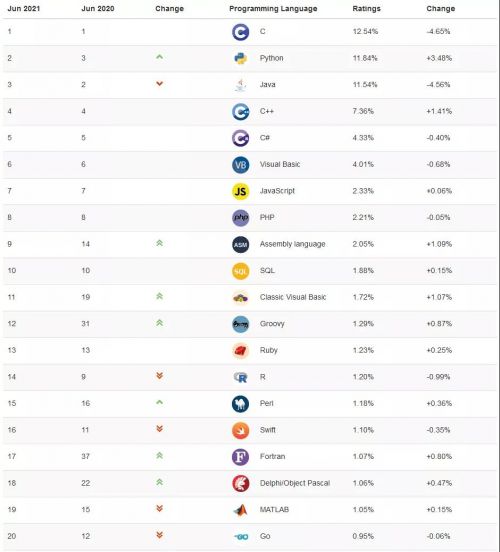Screen dimensions: 500x552
Task: Click the Jun 2021 column header
Action: pyautogui.click(x=24, y=8)
